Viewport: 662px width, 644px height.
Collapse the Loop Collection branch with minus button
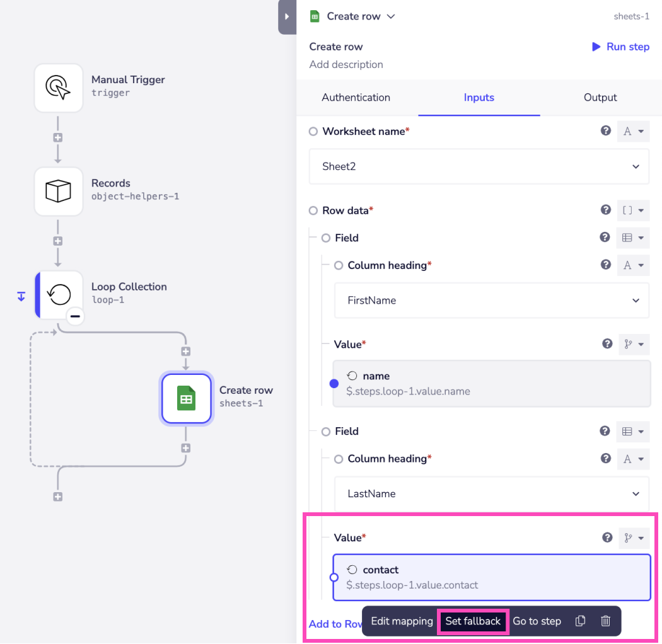point(74,316)
